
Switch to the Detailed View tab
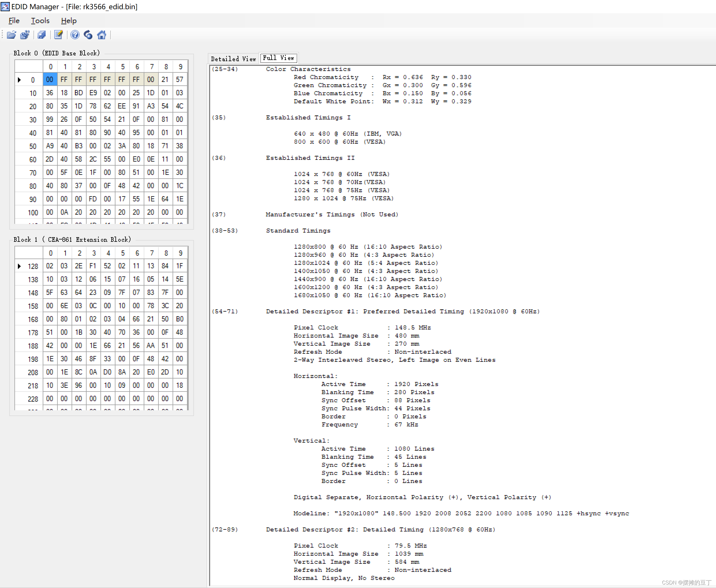click(233, 59)
